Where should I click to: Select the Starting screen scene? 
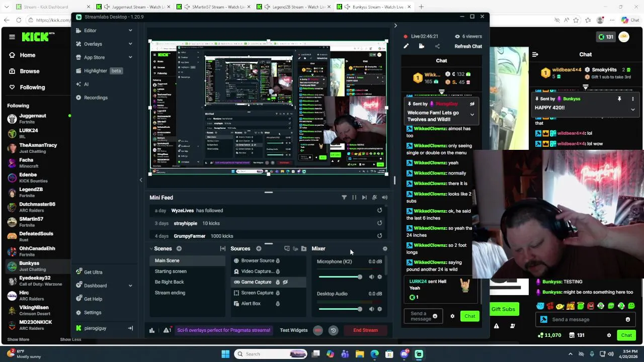(x=171, y=271)
